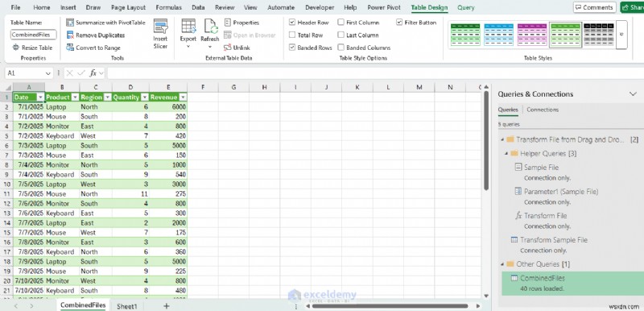Collapse the Other Queries folder
644x311 pixels.
(x=502, y=264)
